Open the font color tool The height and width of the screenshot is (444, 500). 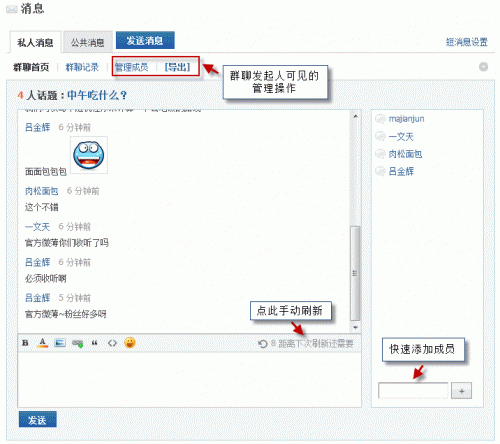coord(42,343)
